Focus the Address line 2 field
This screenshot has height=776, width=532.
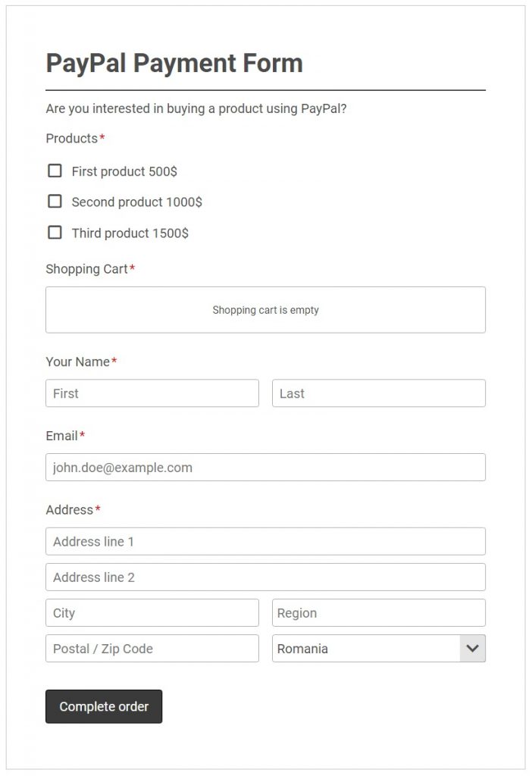tap(265, 577)
